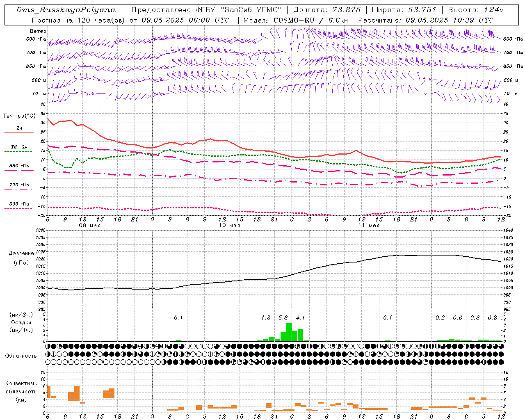Click the "11 мая" date label
The height and width of the screenshot is (420, 525).
[368, 226]
